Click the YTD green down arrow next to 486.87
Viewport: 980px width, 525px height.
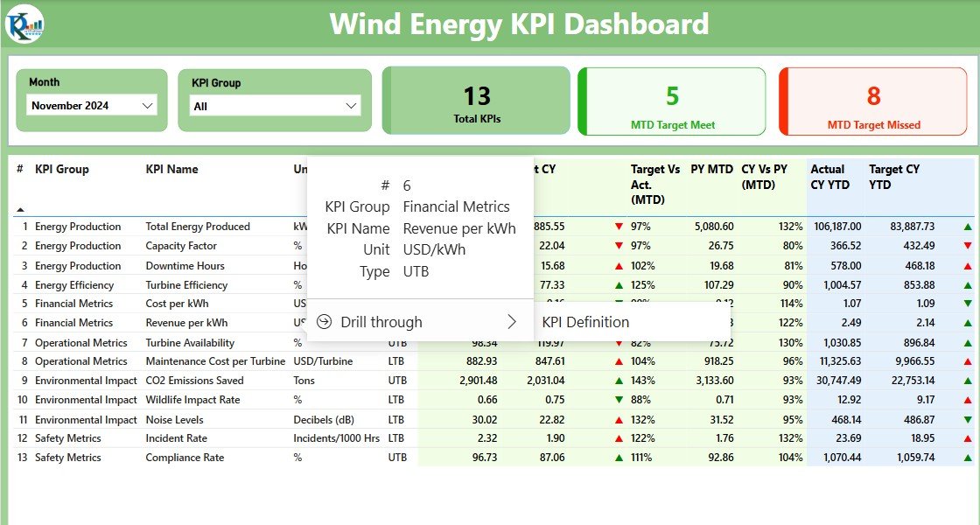[x=968, y=420]
